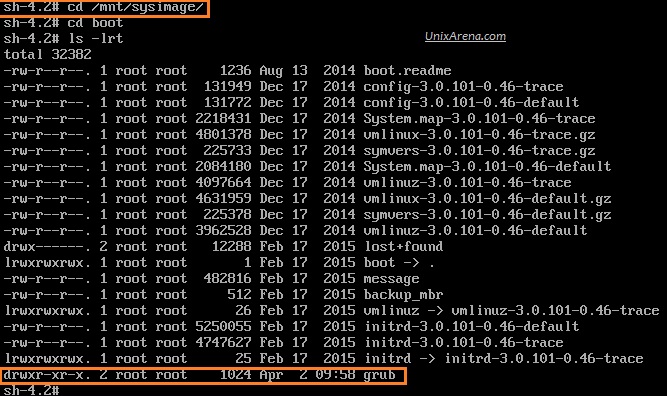The image size is (667, 396).
Task: Click file size 2084180
Action: pyautogui.click(x=223, y=167)
